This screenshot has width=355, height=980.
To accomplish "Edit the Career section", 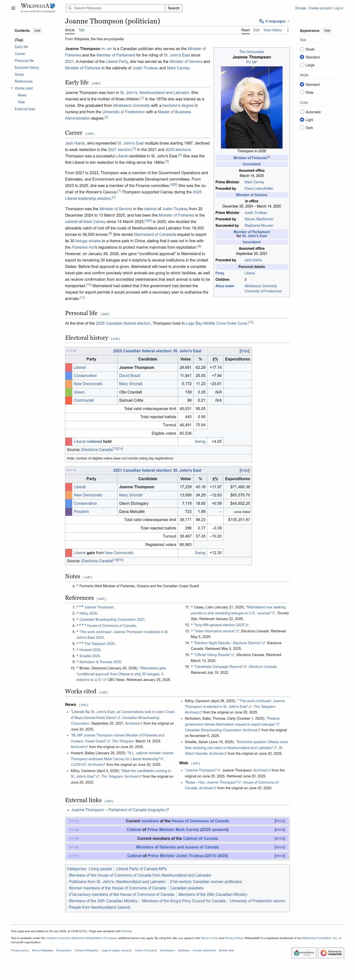I will 90,134.
